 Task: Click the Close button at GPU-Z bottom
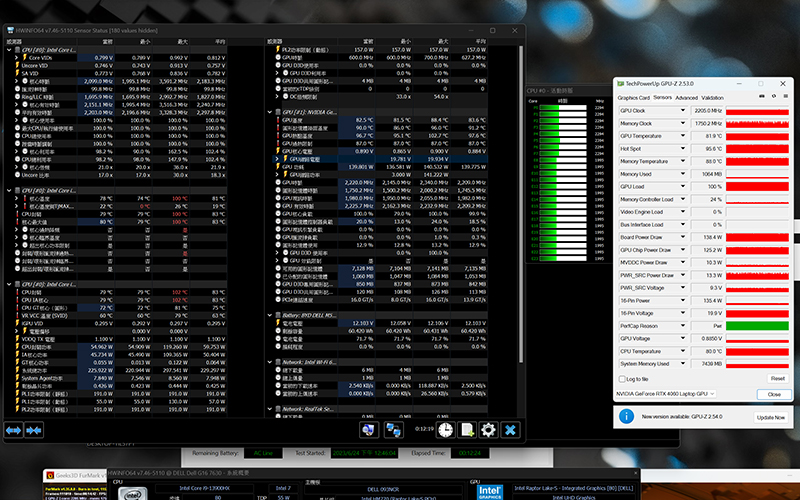[774, 394]
